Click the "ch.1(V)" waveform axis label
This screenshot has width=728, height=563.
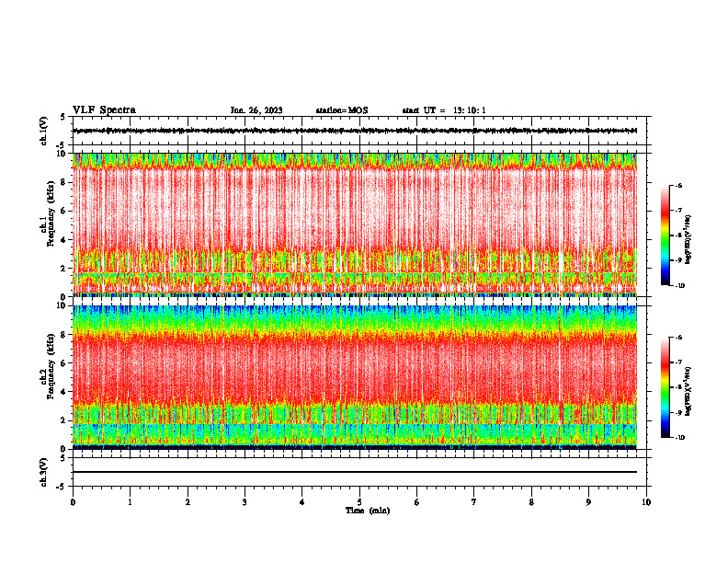(x=43, y=131)
